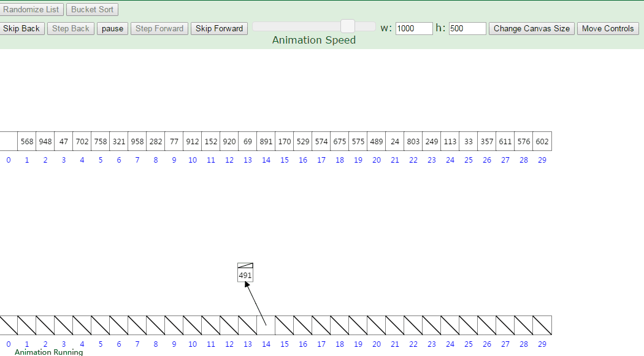Viewport: 644px width, 356px height.
Task: Skip Back to the animation start
Action: 22,28
